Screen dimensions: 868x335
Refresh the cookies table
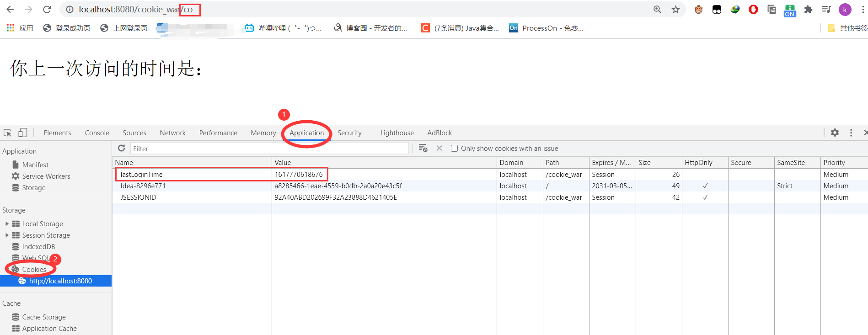(x=121, y=148)
